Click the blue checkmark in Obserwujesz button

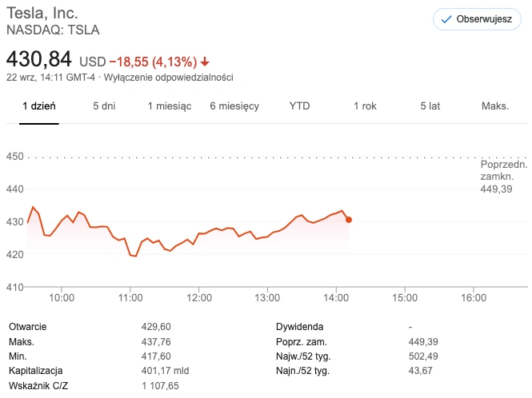446,19
